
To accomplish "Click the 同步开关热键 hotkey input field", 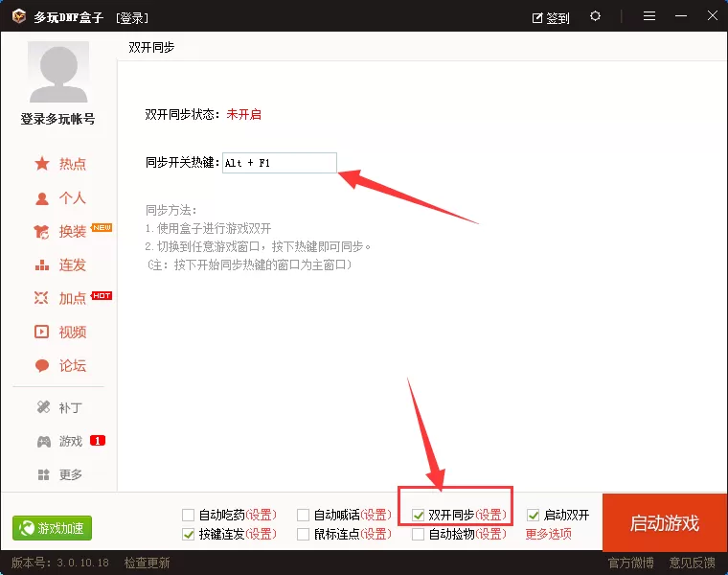I will coord(280,163).
